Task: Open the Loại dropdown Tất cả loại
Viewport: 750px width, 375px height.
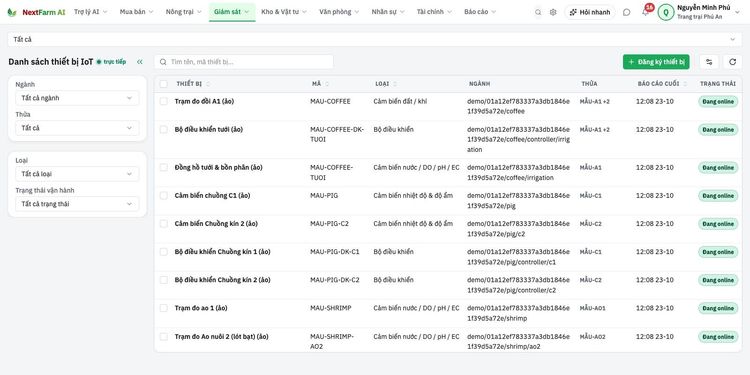Action: [x=77, y=174]
